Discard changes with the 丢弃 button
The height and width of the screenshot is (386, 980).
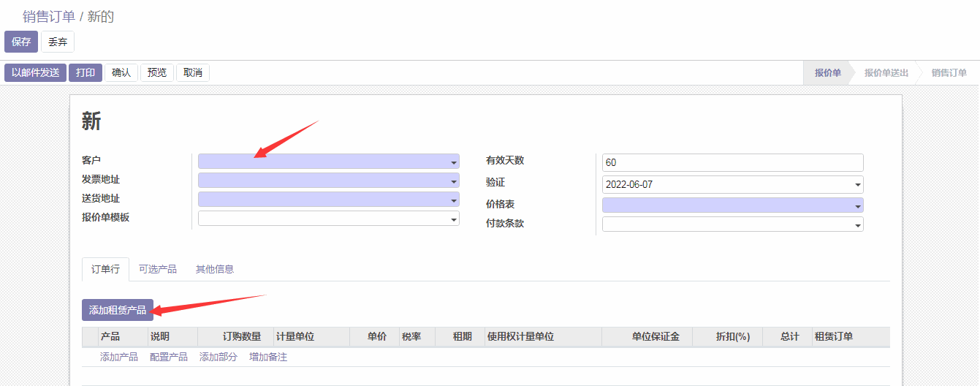coord(58,42)
